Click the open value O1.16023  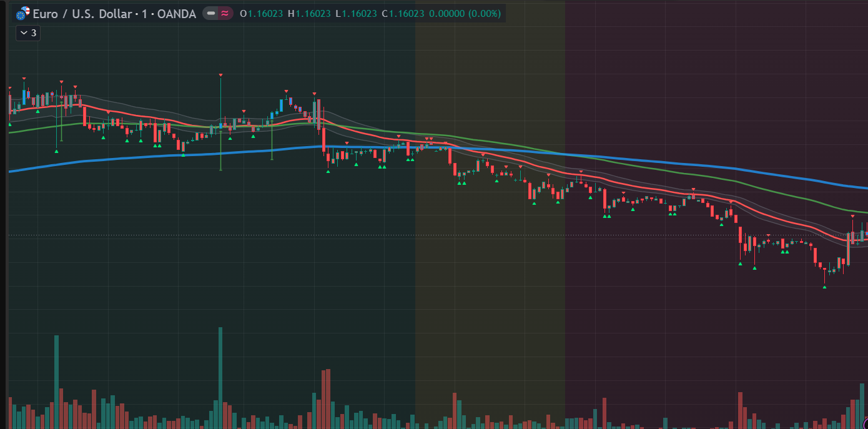[262, 13]
